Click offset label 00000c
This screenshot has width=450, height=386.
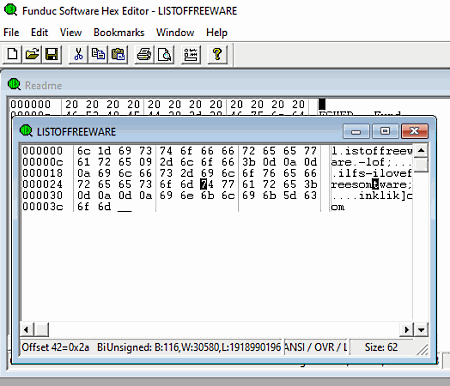click(42, 162)
